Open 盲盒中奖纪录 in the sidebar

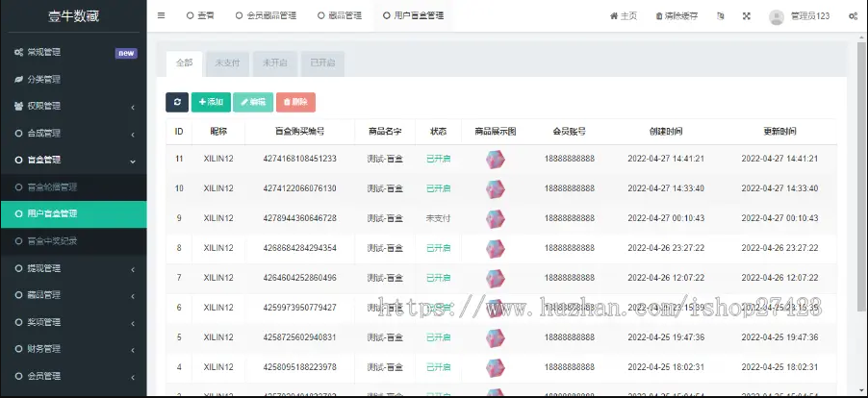click(74, 241)
